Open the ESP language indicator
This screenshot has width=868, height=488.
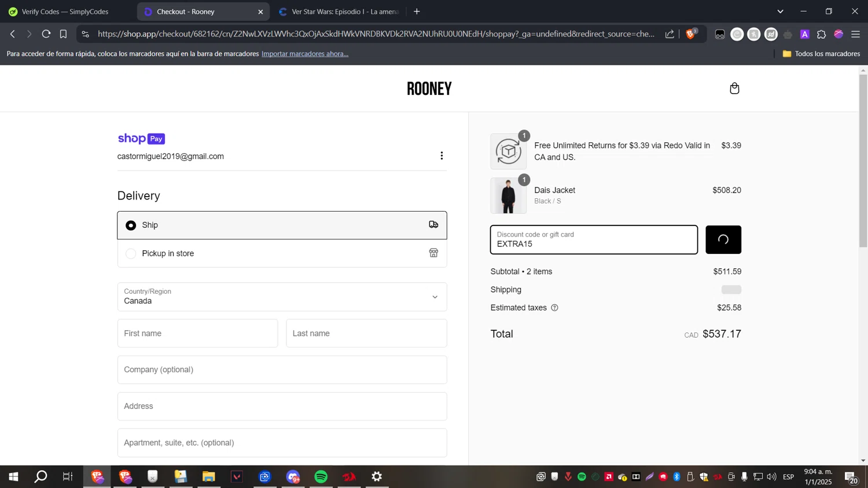tap(788, 477)
